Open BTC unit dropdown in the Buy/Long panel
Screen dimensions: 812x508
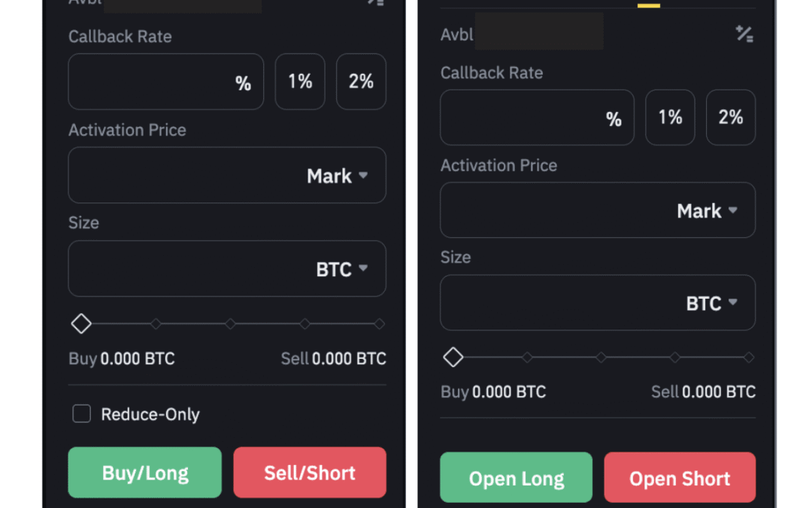coord(342,269)
